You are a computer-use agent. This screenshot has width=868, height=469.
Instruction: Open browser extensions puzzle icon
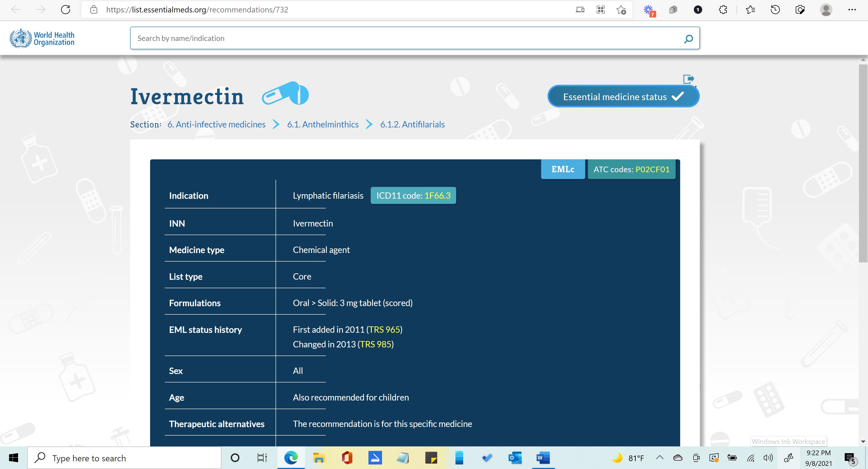pos(723,10)
